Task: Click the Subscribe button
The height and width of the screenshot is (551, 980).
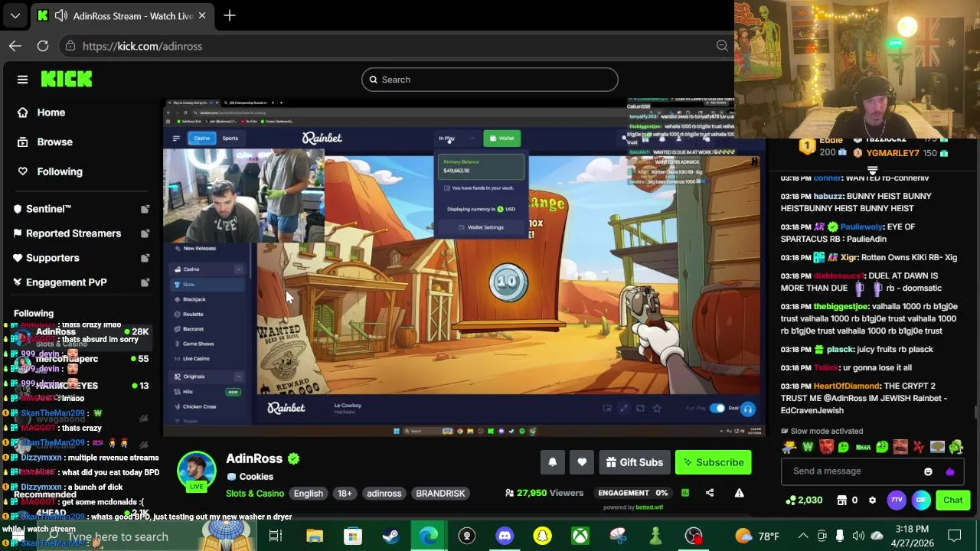Action: pos(714,462)
